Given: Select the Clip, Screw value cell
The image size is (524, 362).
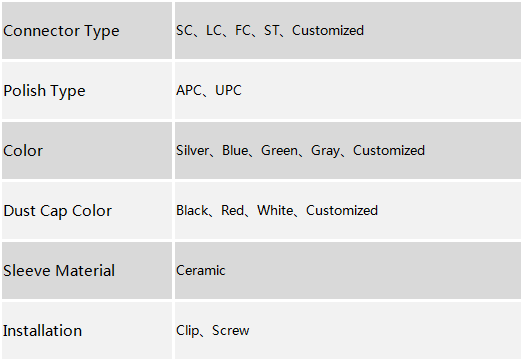Looking at the screenshot, I should (x=348, y=331).
